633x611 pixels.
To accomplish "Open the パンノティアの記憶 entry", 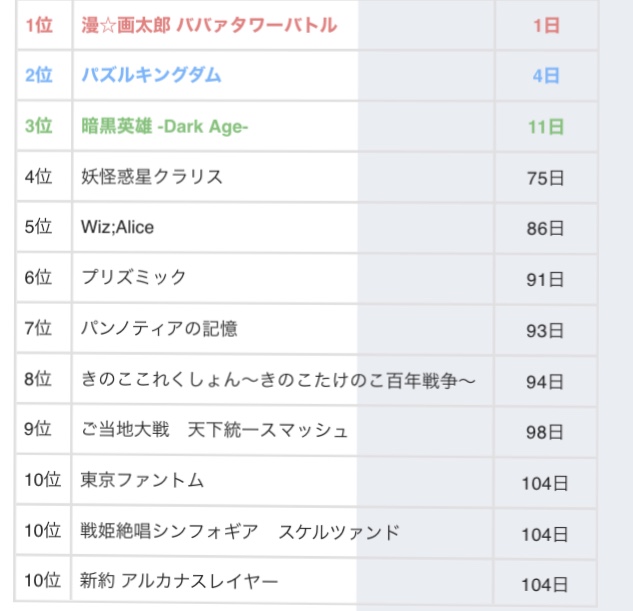I will click(x=159, y=328).
